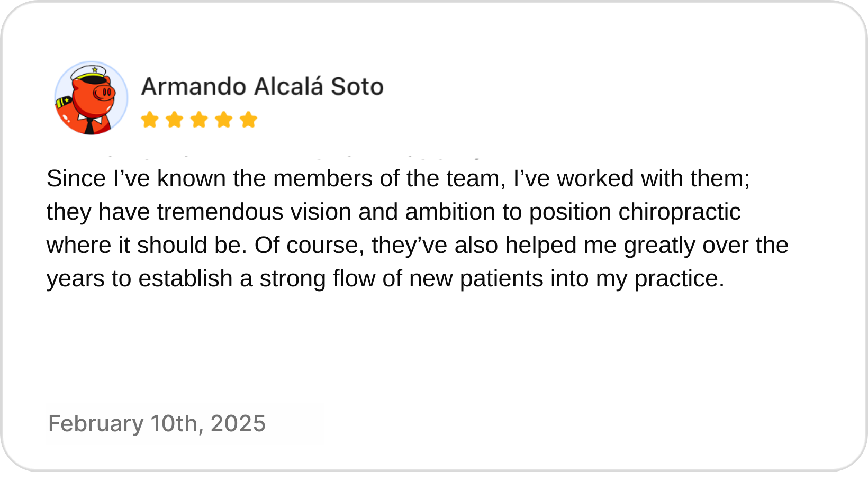The height and width of the screenshot is (489, 868).
Task: Click the review line starting "Since I've known"
Action: coord(398,178)
